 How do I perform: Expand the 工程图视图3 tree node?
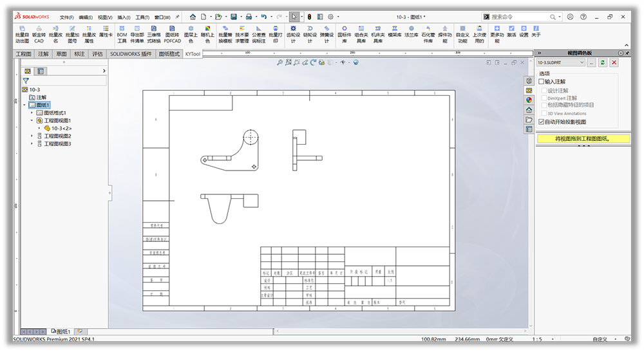coord(32,144)
